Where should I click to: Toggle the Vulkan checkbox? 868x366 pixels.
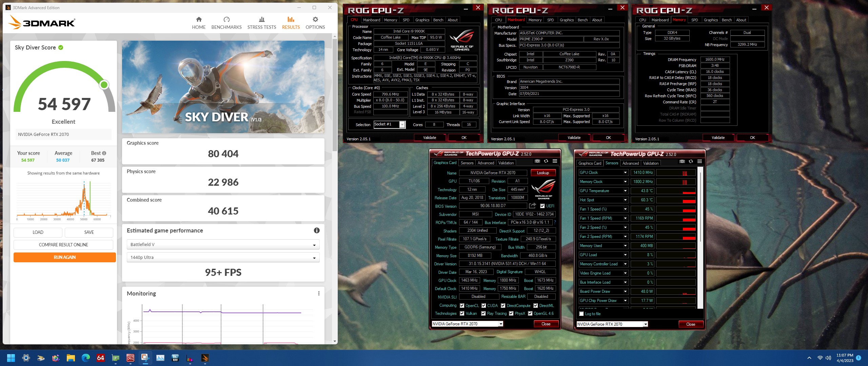coord(462,313)
